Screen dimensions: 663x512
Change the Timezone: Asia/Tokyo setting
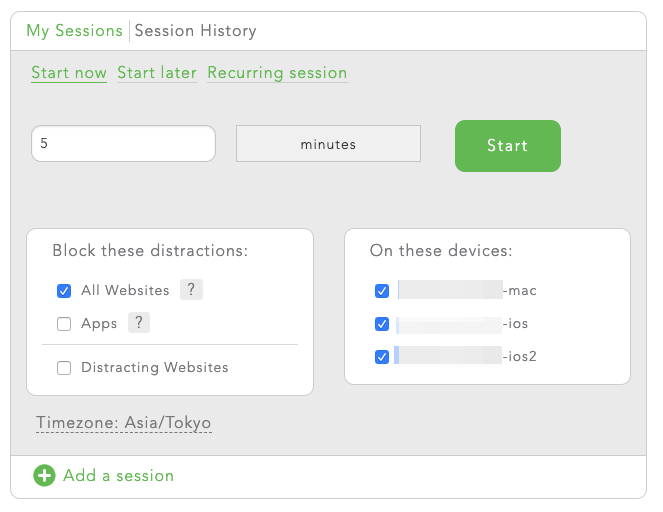(x=123, y=423)
